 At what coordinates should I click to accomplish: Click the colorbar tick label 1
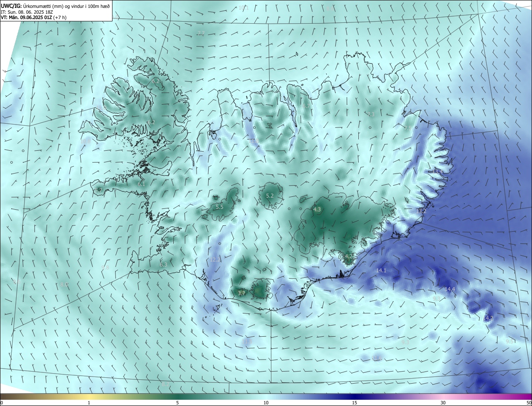point(89,403)
